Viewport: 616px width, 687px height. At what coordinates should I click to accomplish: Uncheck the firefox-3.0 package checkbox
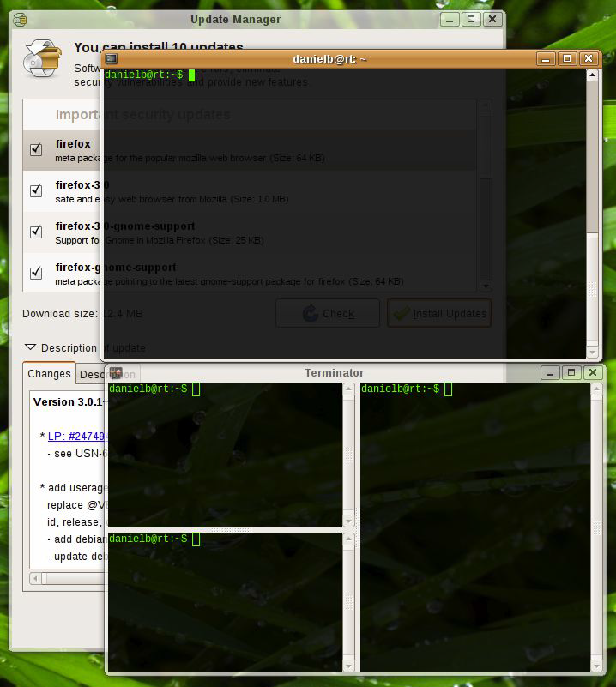pos(36,190)
